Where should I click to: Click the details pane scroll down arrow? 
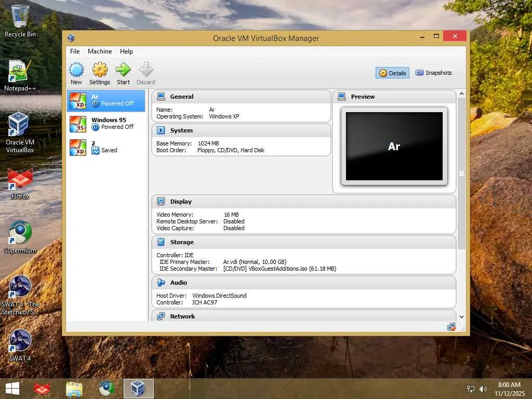click(461, 316)
